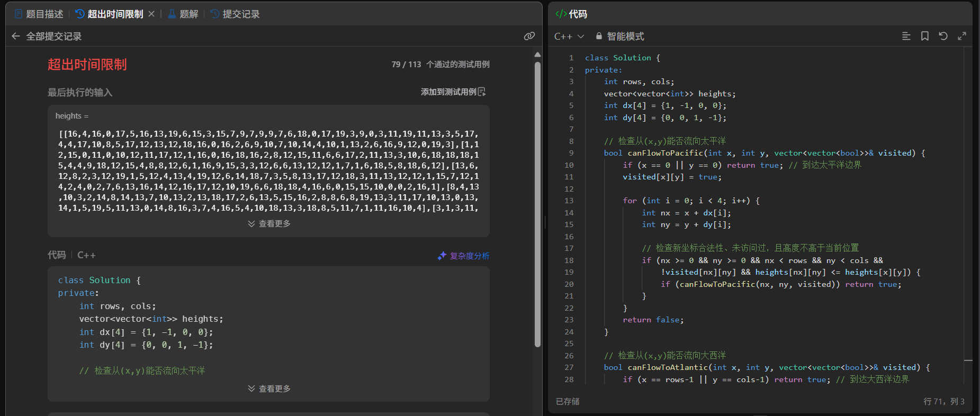
Task: Click the heights = label
Action: (x=72, y=116)
